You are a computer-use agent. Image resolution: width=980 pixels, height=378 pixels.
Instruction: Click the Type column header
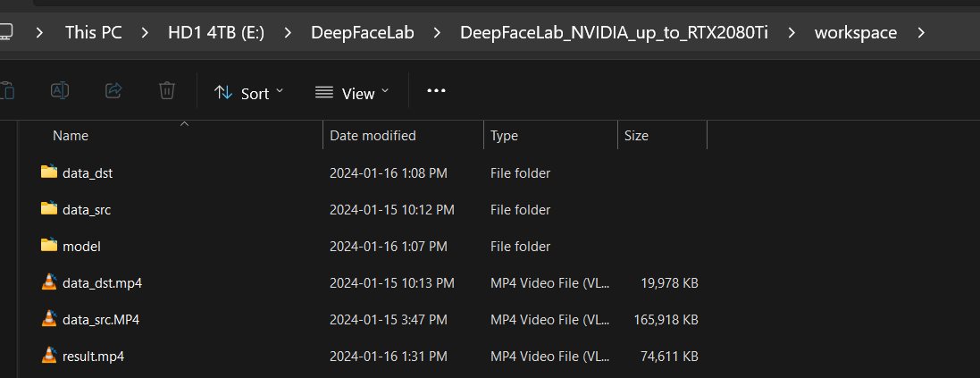(x=550, y=136)
